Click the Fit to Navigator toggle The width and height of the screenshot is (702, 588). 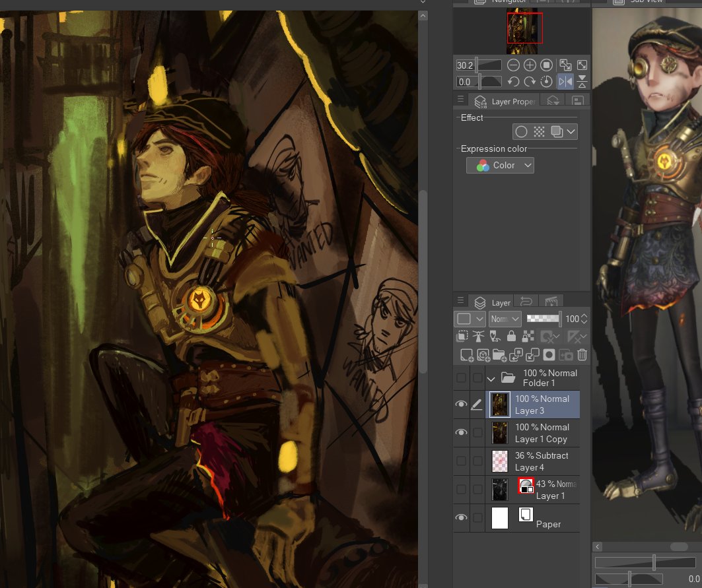tap(565, 65)
